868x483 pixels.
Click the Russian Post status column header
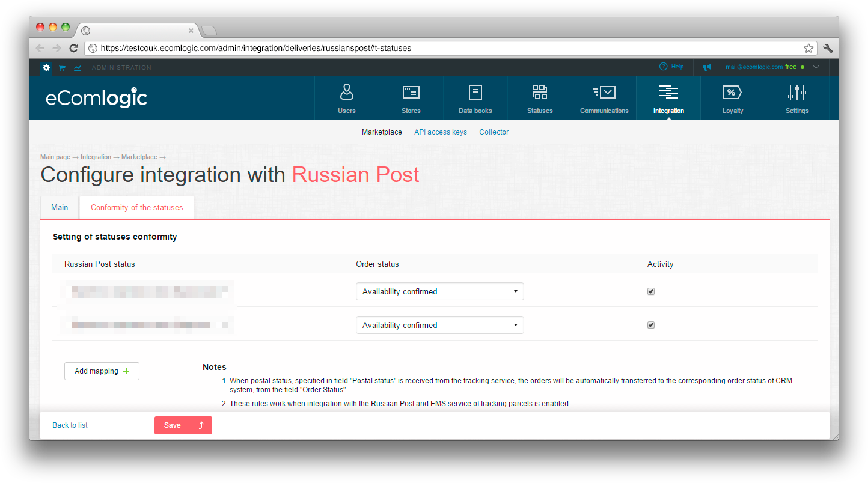coord(100,264)
